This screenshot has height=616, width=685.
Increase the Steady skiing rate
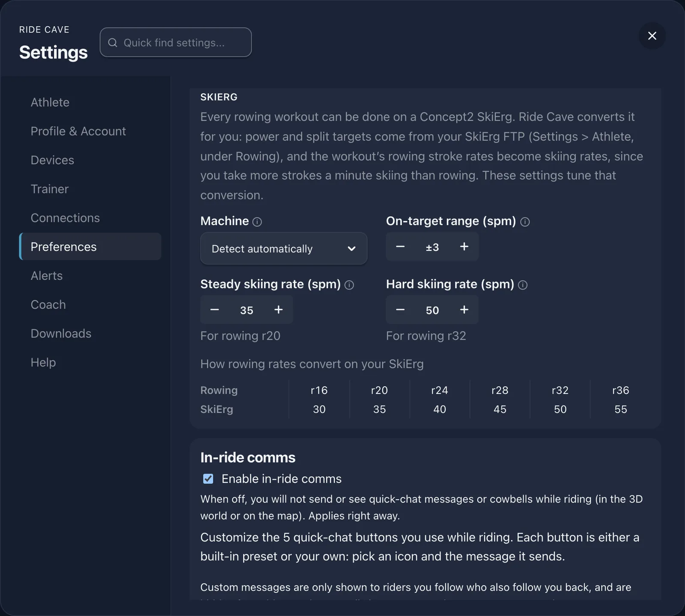(x=278, y=310)
